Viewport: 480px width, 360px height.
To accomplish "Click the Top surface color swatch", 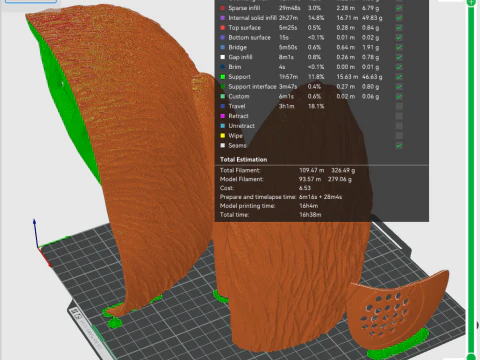I will click(223, 28).
